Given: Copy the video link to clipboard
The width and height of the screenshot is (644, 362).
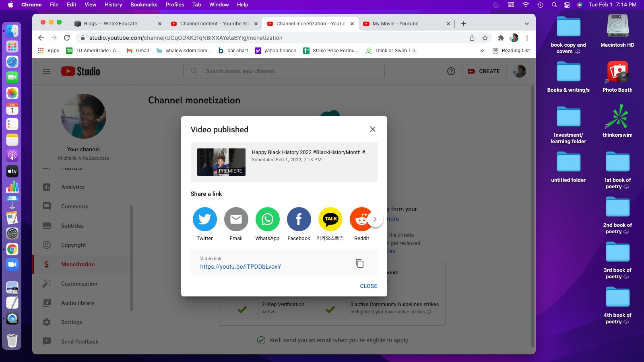Looking at the screenshot, I should tap(359, 263).
